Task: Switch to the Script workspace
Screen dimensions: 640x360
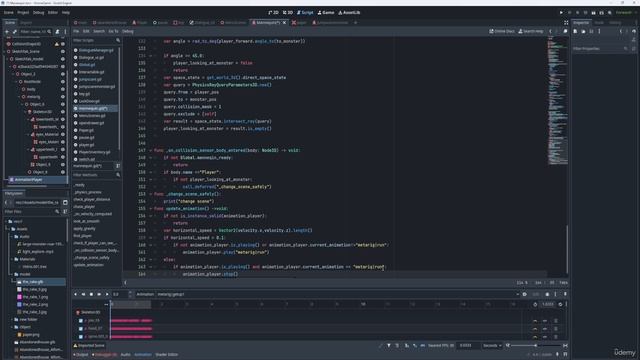Action: [x=305, y=13]
